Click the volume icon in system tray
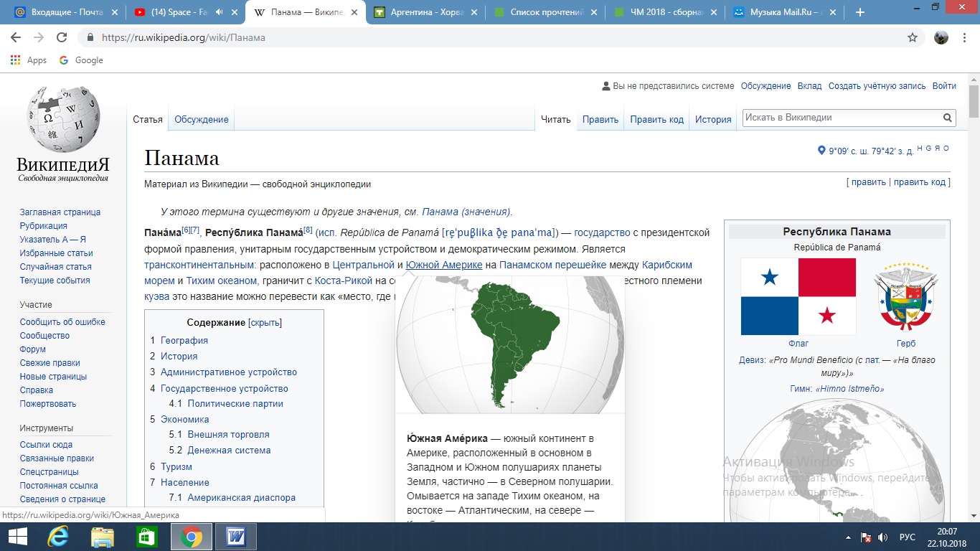 point(883,537)
